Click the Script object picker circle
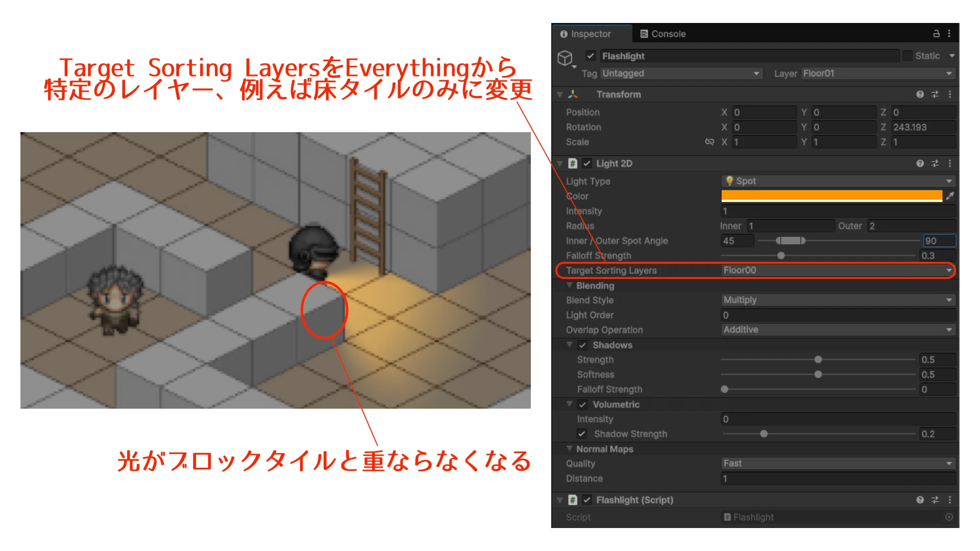Image resolution: width=980 pixels, height=551 pixels. pos(949,517)
